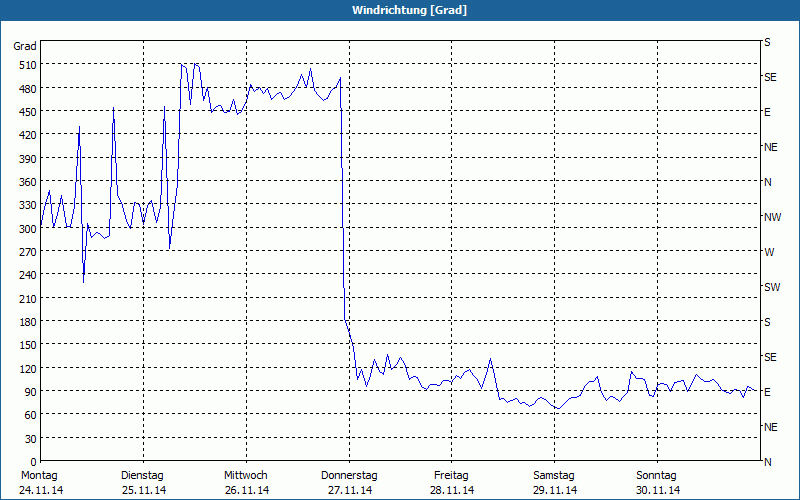Click the NW compass label on the right axis

click(x=771, y=217)
